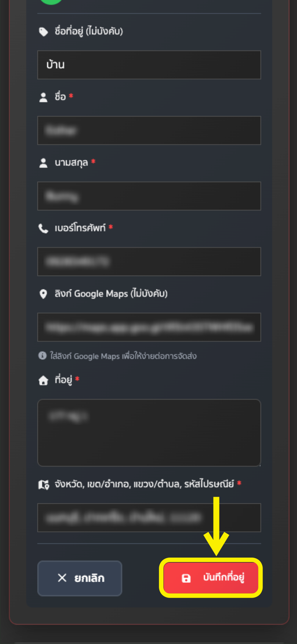The width and height of the screenshot is (297, 644).
Task: Save the address with บันทึกที่อยู่
Action: (x=211, y=578)
